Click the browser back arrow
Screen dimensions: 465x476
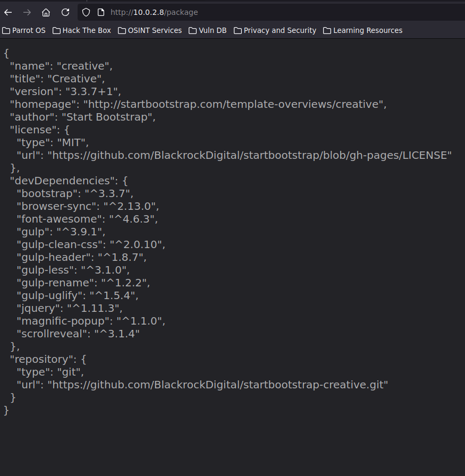8,12
